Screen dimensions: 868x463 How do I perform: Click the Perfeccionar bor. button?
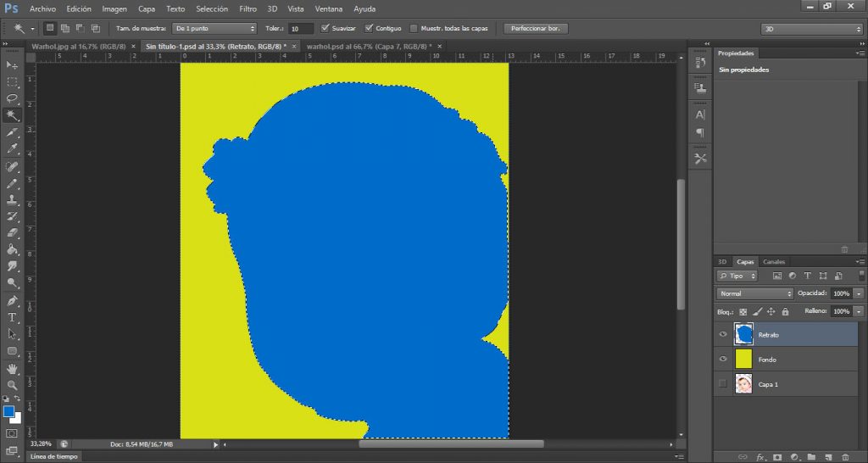pyautogui.click(x=536, y=28)
